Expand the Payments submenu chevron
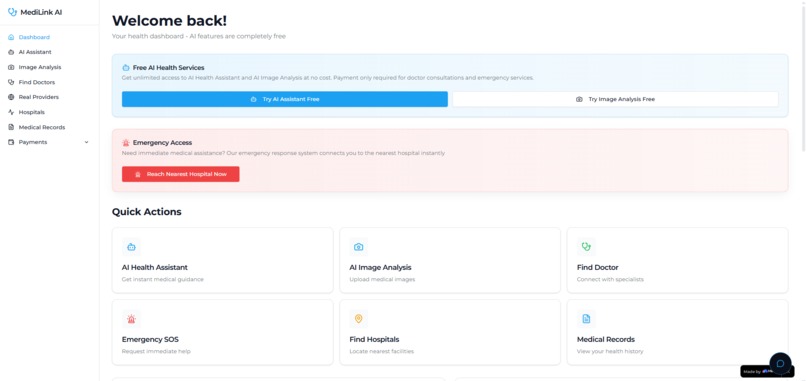The height and width of the screenshot is (381, 806). (x=86, y=142)
